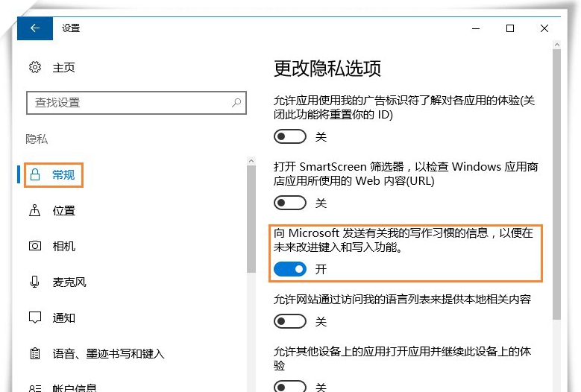Click the 相机 camera icon
The height and width of the screenshot is (392, 581).
[35, 246]
